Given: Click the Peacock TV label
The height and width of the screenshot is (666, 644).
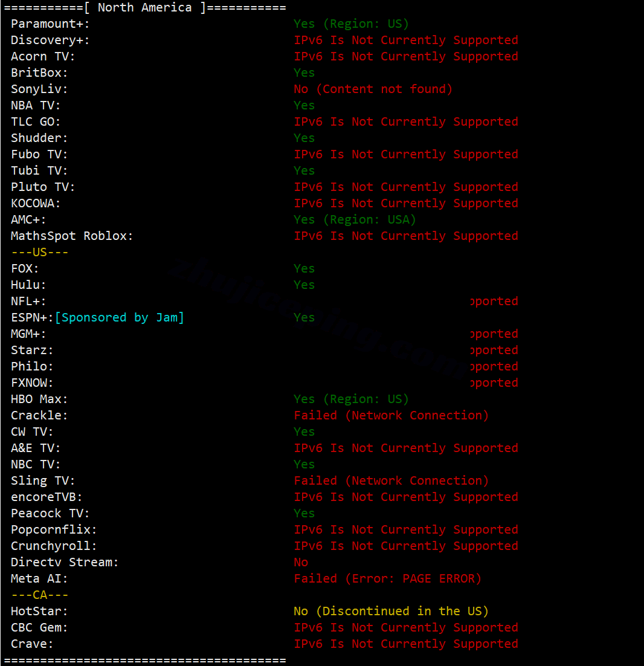Looking at the screenshot, I should point(50,513).
